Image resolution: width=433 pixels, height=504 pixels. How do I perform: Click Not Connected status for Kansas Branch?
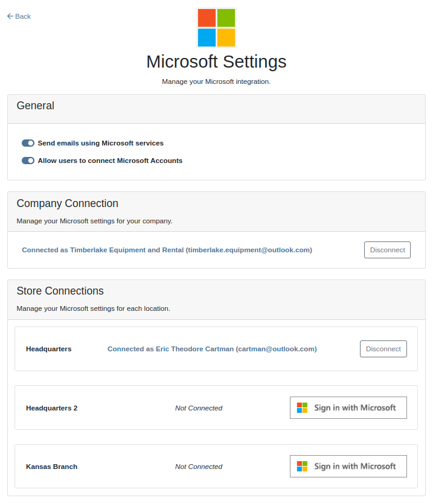pyautogui.click(x=199, y=467)
